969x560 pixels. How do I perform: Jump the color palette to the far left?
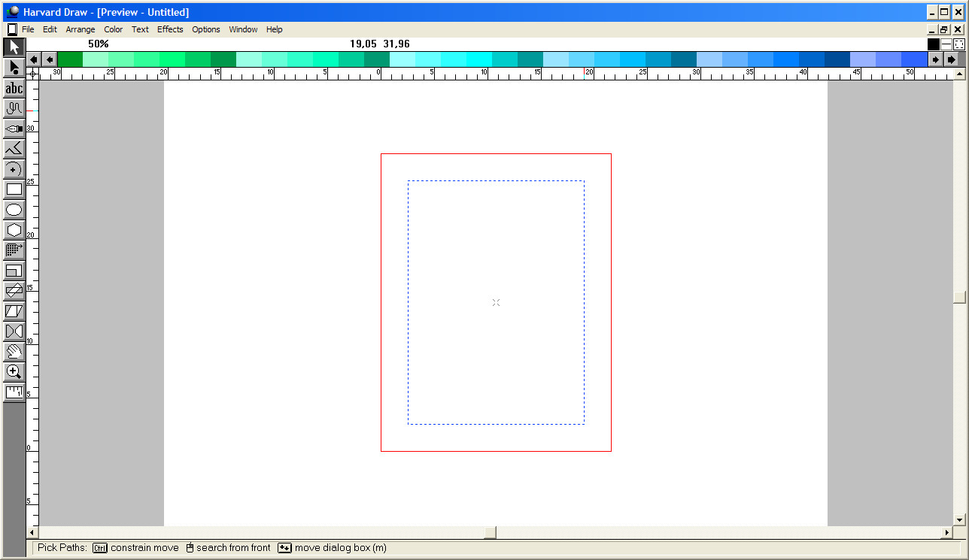pyautogui.click(x=34, y=59)
